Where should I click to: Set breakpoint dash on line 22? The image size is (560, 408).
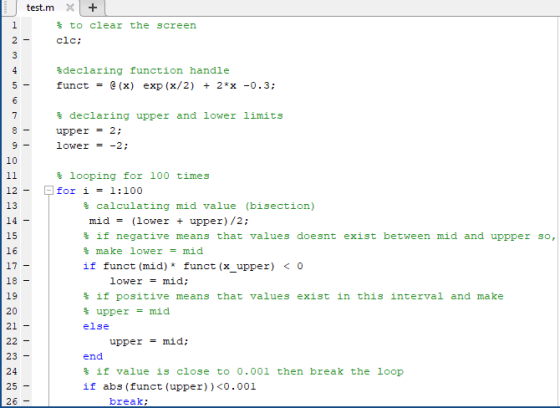click(x=26, y=341)
